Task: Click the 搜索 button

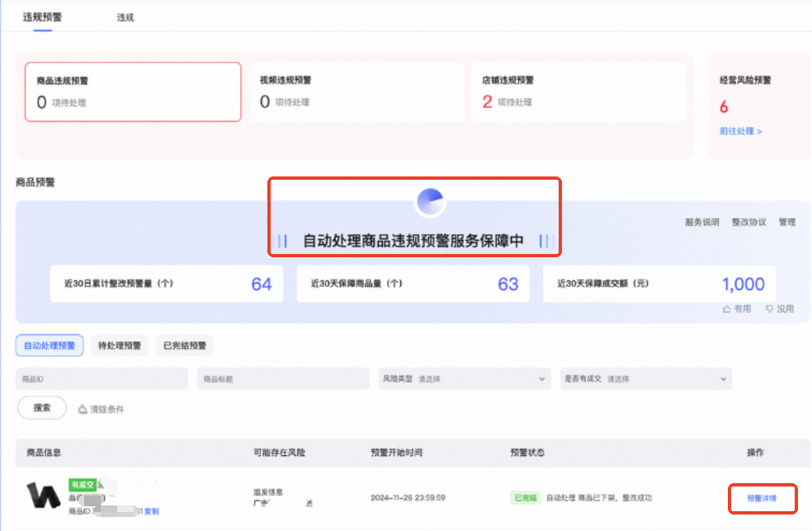Action: pyautogui.click(x=42, y=408)
